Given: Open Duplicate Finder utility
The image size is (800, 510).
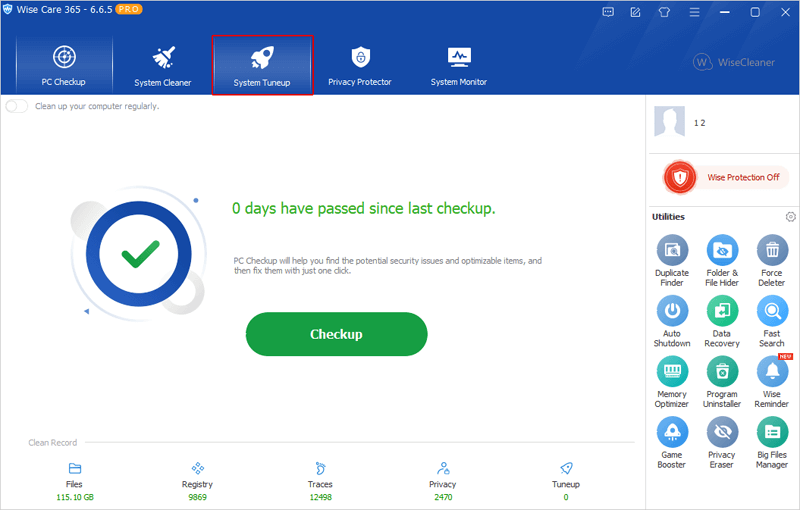Looking at the screenshot, I should [672, 261].
